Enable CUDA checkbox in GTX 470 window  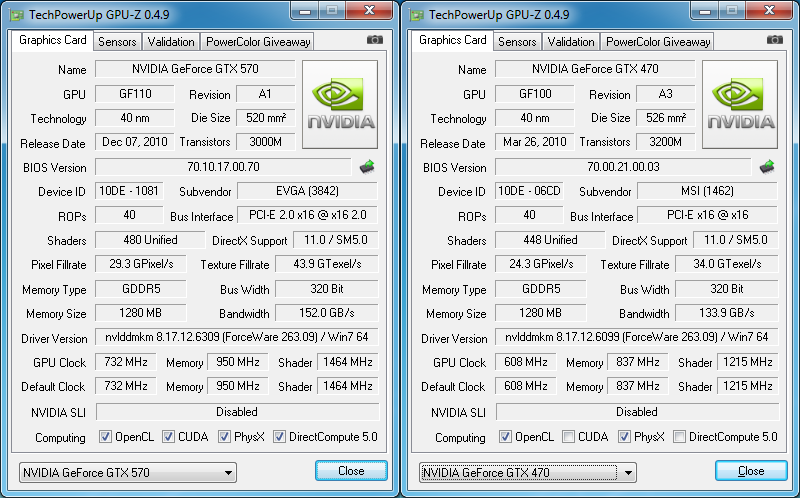click(568, 437)
